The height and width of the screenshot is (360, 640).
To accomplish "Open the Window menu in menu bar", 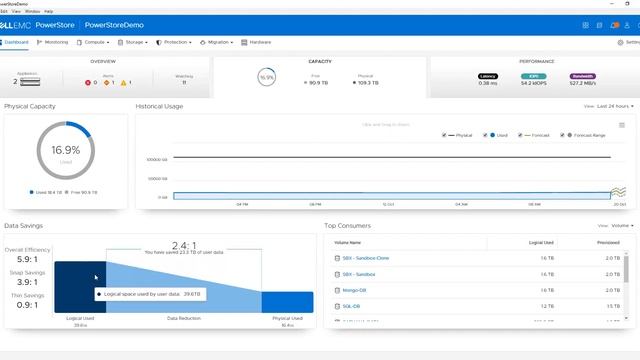I will point(33,11).
